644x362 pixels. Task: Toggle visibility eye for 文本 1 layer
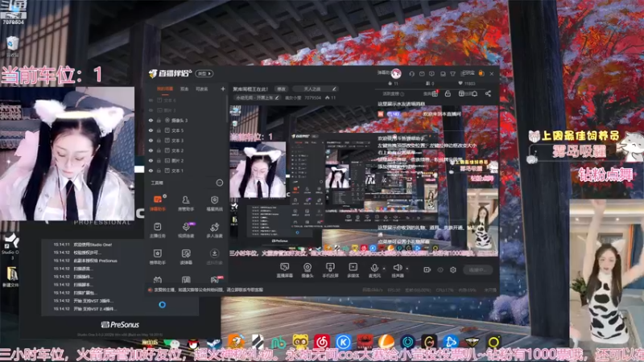tap(151, 171)
